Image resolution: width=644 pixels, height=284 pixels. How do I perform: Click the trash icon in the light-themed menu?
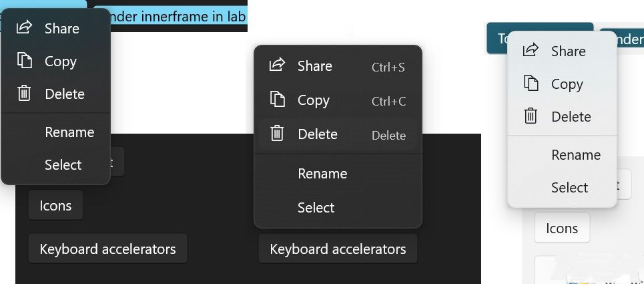click(531, 116)
